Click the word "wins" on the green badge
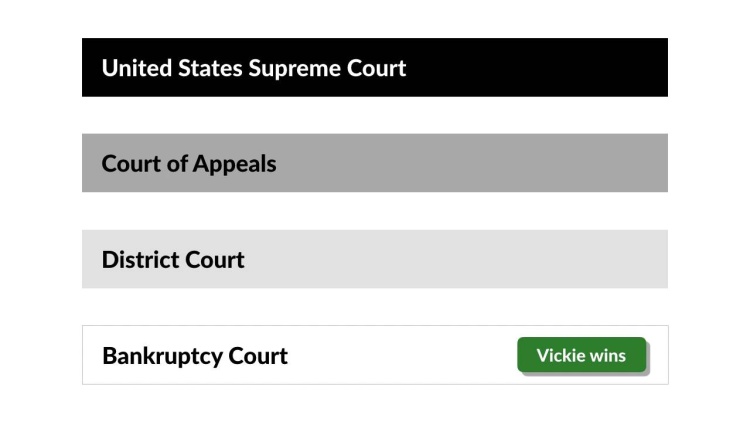 (607, 355)
